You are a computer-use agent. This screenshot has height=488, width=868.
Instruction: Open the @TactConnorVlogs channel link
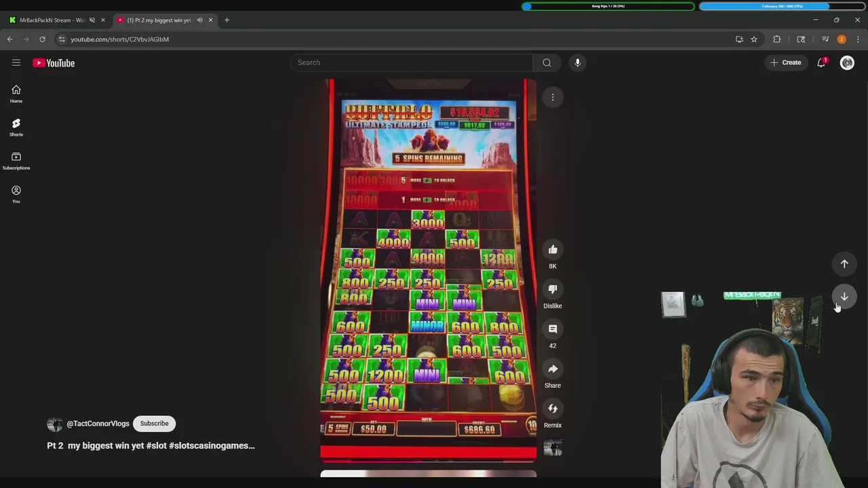pyautogui.click(x=98, y=424)
